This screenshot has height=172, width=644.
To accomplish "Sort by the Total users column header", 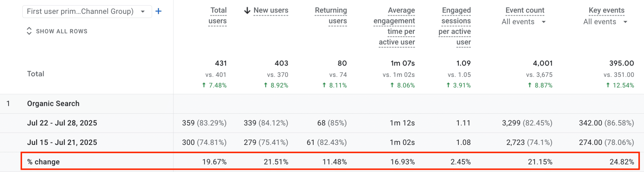I will tap(218, 16).
